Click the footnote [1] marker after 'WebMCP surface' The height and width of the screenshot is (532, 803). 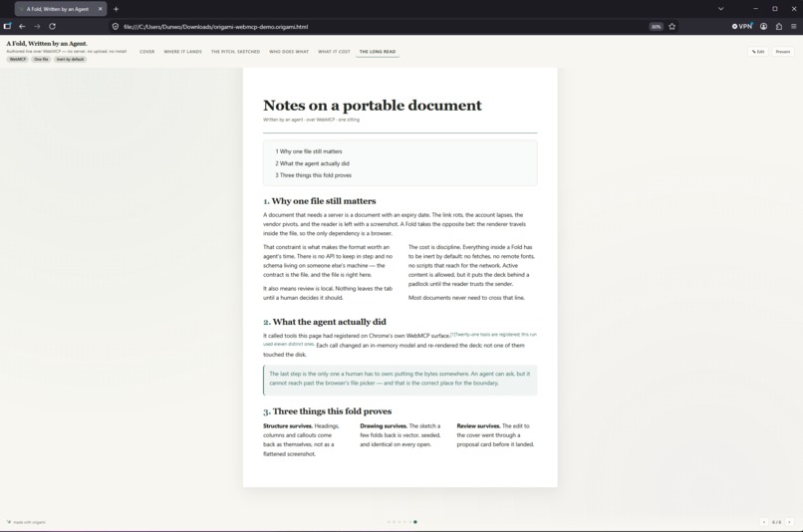[x=452, y=335]
